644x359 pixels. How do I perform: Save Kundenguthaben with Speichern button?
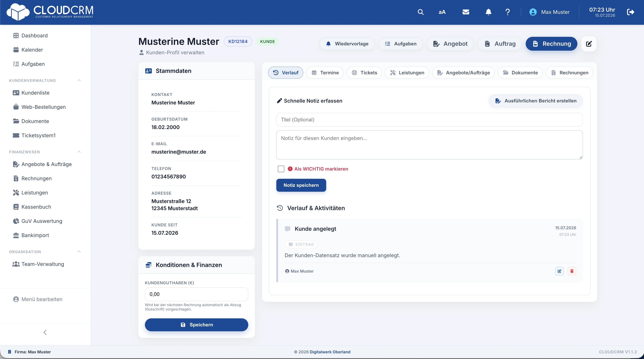[197, 325]
